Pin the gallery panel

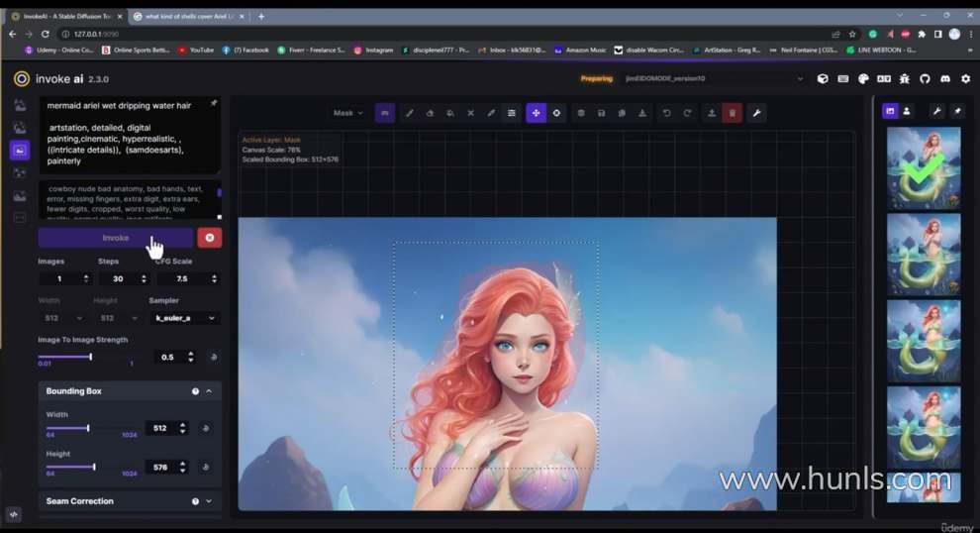point(957,111)
